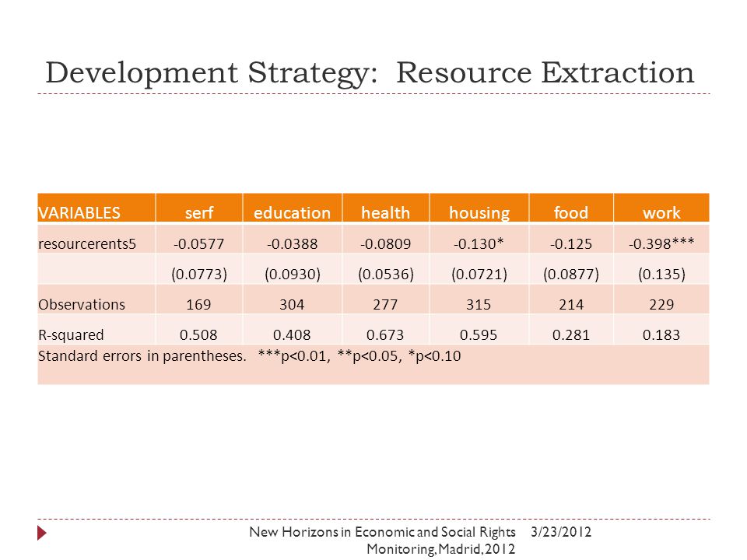Image resolution: width=747 pixels, height=560 pixels.
Task: Click the coefficient value -0.0388
Action: click(x=292, y=243)
